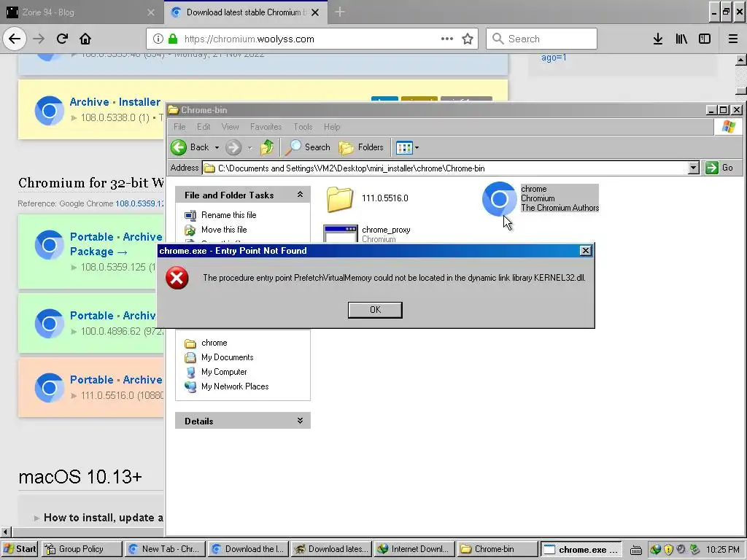Toggle the Folders pane in Explorer

[x=361, y=147]
